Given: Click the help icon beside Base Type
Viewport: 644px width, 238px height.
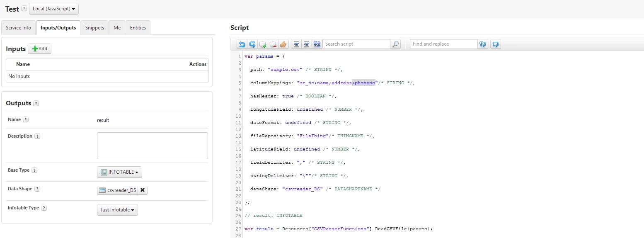Looking at the screenshot, I should click(x=34, y=170).
